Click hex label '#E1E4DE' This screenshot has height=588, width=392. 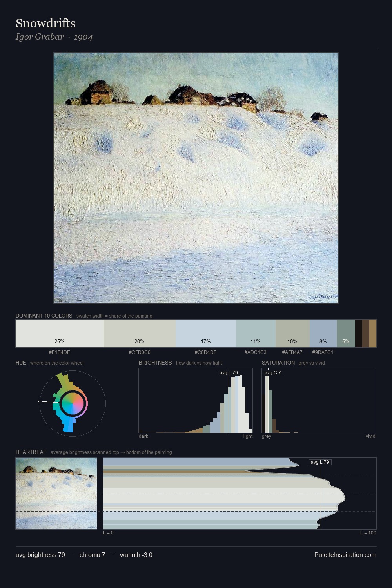coord(60,352)
